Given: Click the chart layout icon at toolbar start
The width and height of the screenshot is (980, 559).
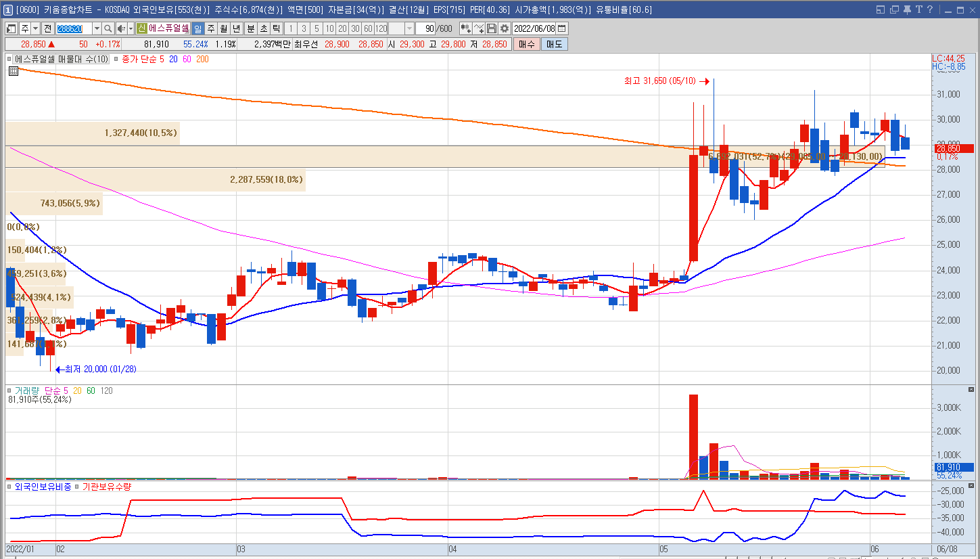Looking at the screenshot, I should (11, 28).
